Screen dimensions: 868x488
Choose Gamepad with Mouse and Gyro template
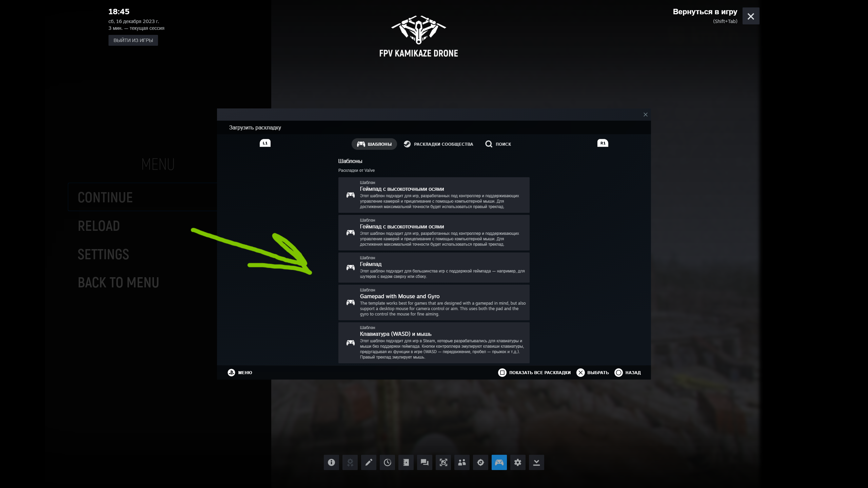434,302
